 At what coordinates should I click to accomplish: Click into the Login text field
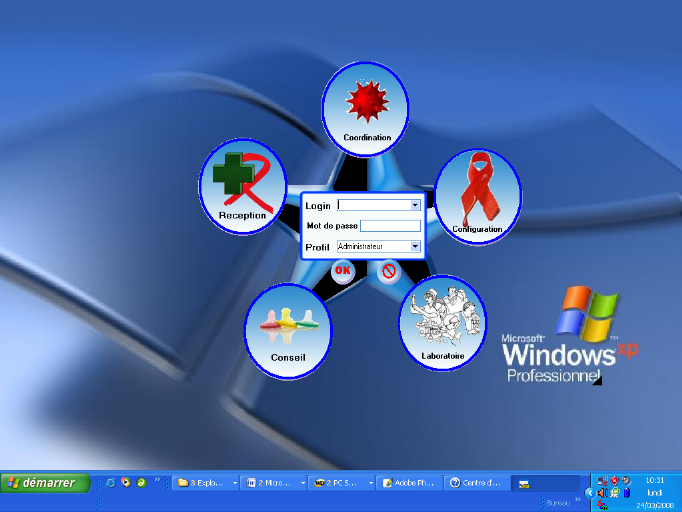(x=373, y=205)
